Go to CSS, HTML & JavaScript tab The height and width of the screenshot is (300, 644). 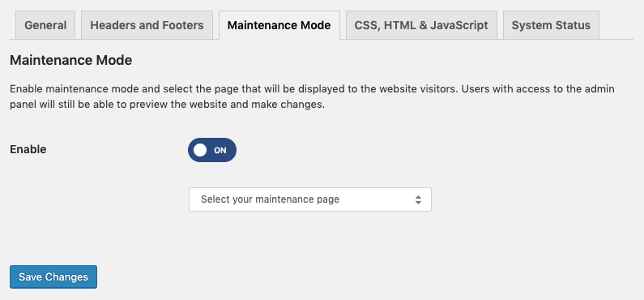[x=421, y=25]
